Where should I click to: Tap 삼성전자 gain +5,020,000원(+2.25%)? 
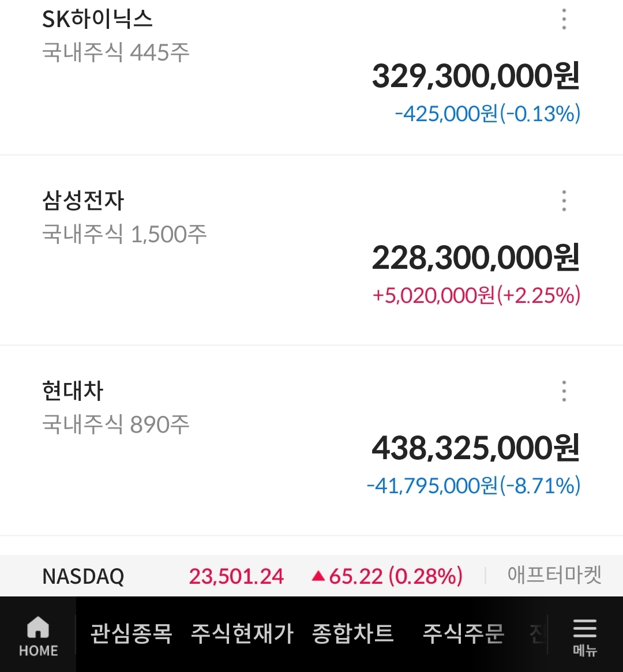click(476, 296)
